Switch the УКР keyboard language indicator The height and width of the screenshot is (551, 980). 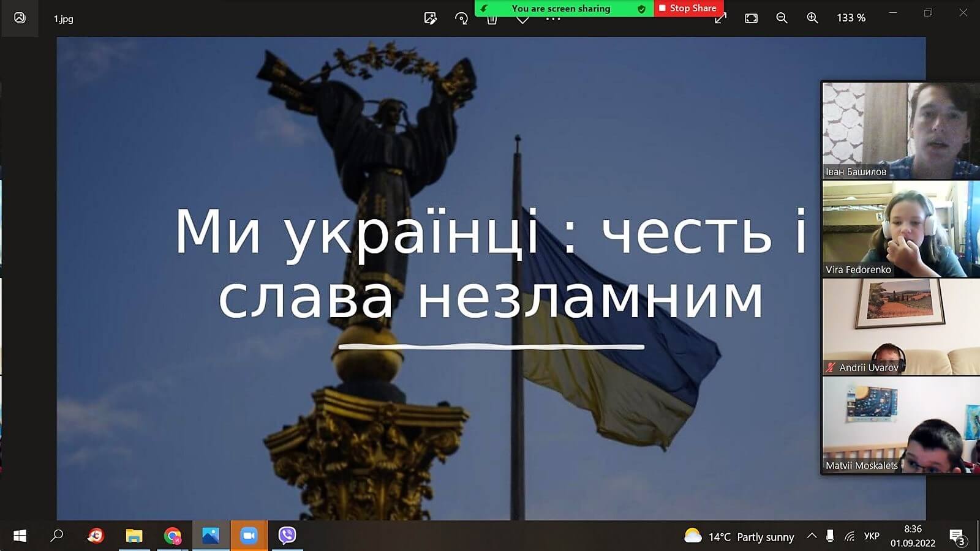871,536
